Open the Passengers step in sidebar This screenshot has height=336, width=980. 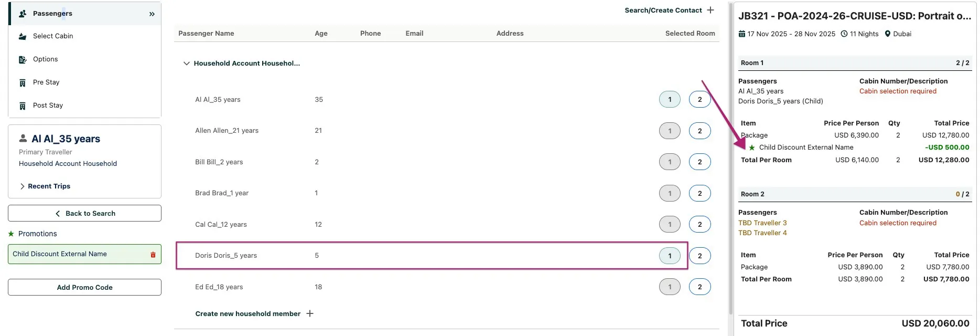52,14
